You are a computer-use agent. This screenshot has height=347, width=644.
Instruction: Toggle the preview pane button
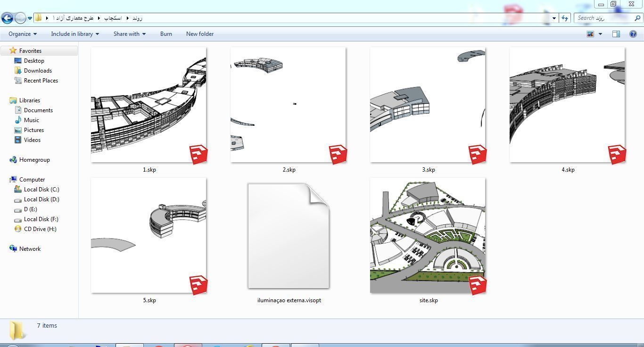(x=616, y=34)
